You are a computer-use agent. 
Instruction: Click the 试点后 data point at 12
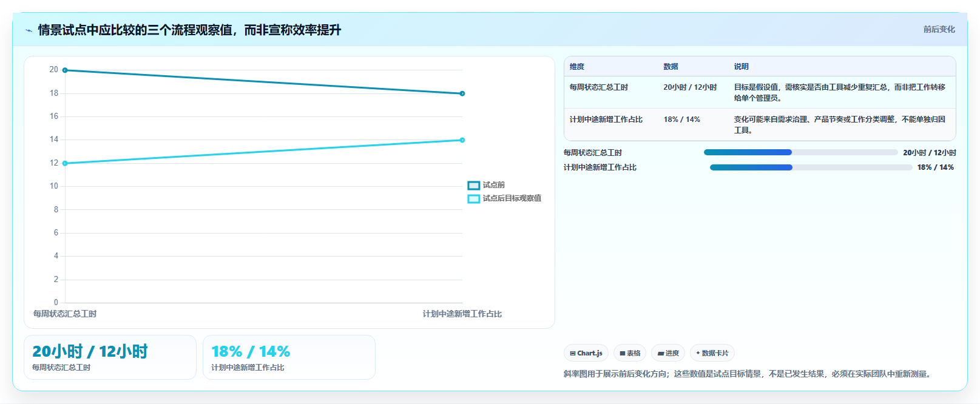65,163
